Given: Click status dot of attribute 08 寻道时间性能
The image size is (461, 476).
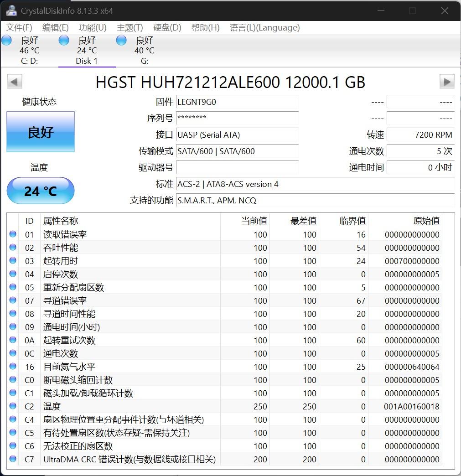Looking at the screenshot, I should (x=13, y=313).
